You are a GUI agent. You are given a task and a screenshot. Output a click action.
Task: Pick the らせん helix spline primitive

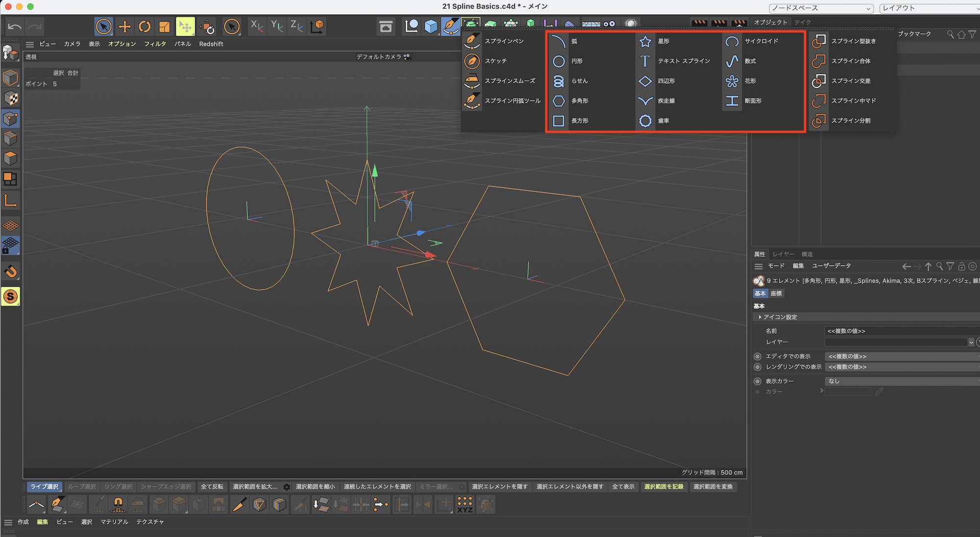579,81
